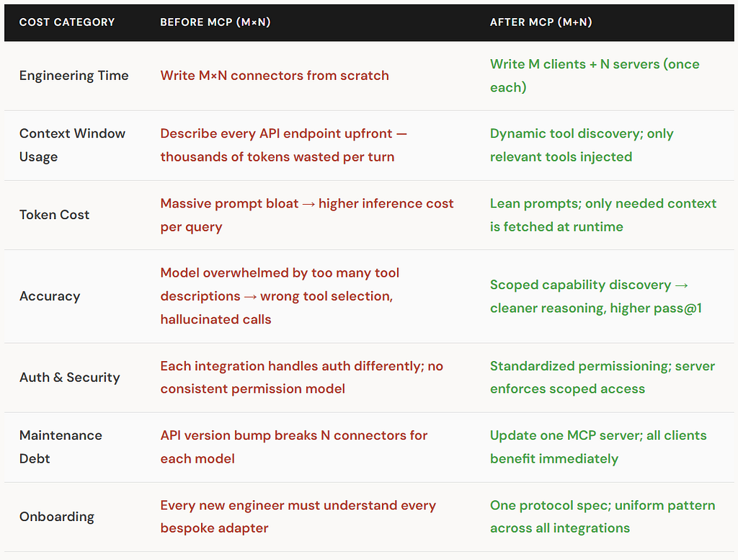The width and height of the screenshot is (738, 560).
Task: Click text 'Write M clients + N servers'
Action: pyautogui.click(x=574, y=64)
